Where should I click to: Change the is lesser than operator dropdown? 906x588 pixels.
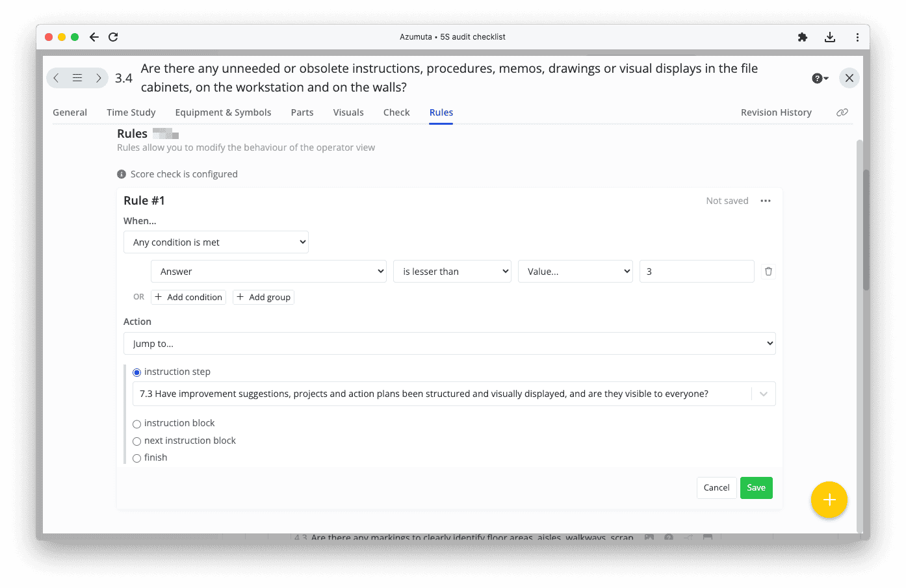click(x=452, y=271)
